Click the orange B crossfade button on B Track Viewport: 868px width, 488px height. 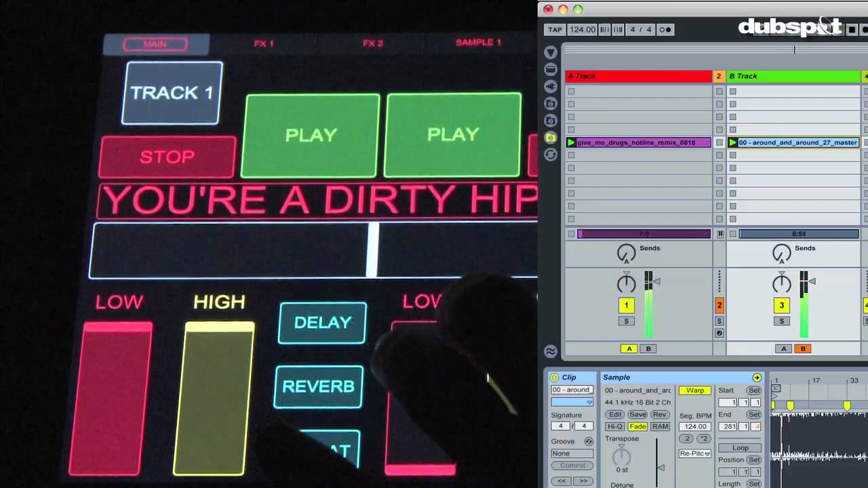click(803, 348)
